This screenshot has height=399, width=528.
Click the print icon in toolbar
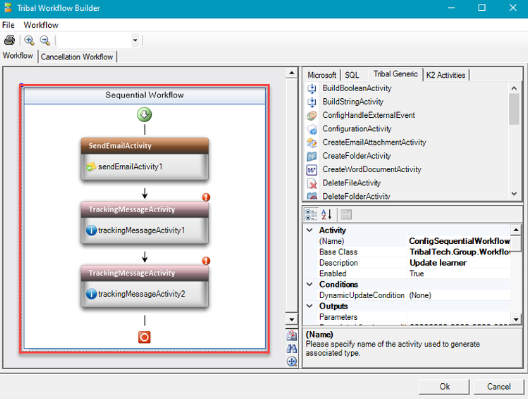[x=9, y=40]
